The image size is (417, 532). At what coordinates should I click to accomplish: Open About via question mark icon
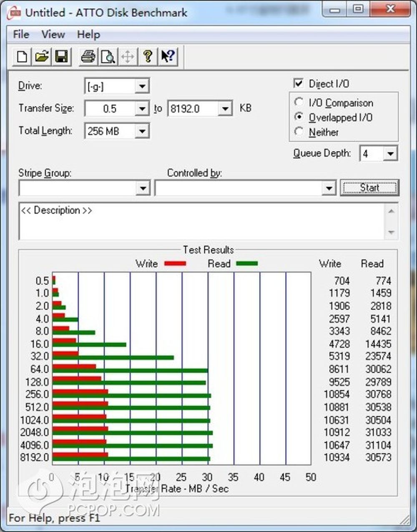pyautogui.click(x=148, y=56)
